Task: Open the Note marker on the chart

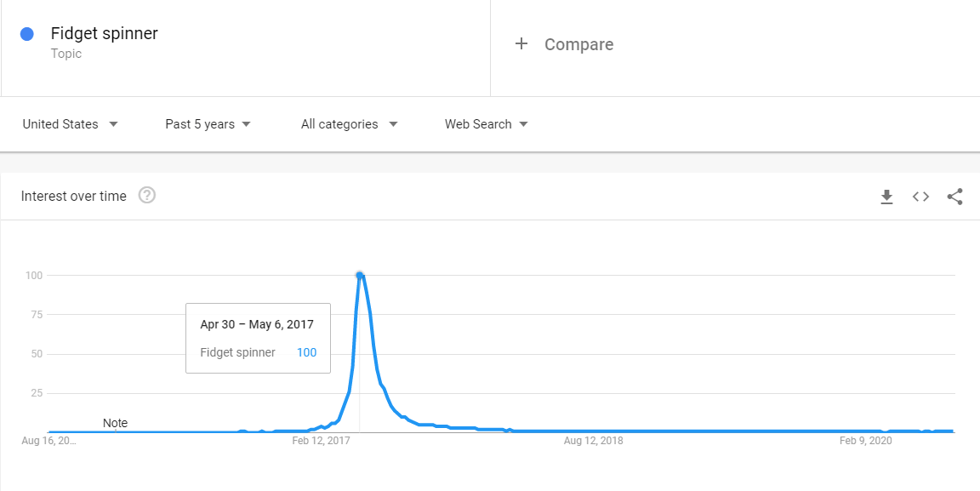Action: [115, 424]
